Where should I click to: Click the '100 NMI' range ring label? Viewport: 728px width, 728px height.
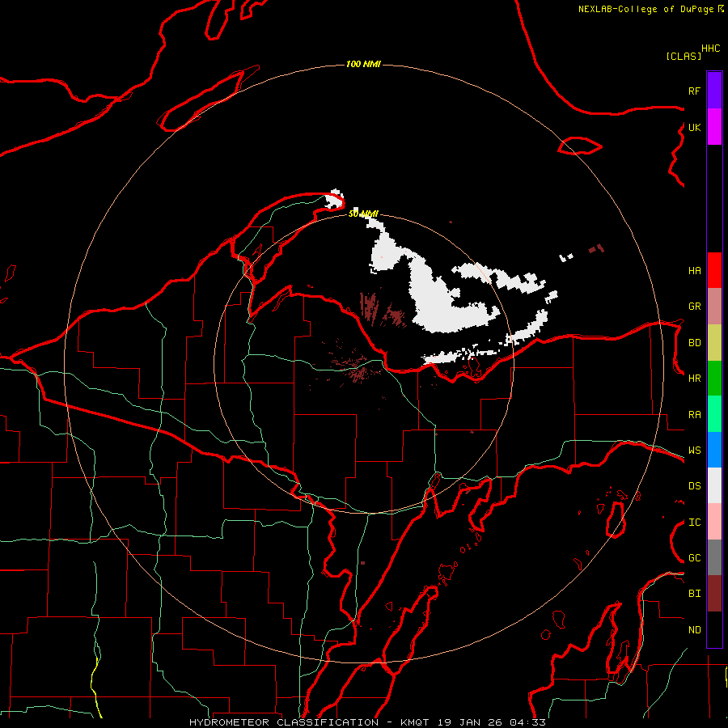[363, 64]
